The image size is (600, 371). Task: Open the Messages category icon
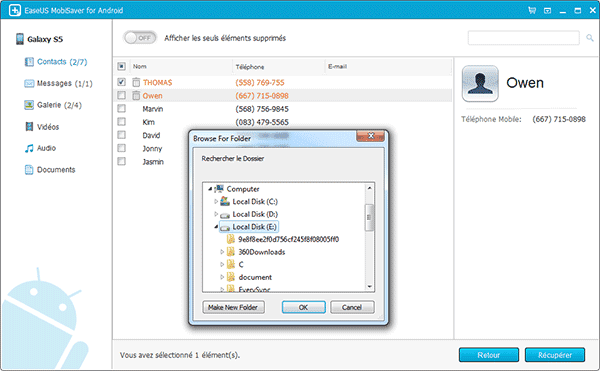coord(29,83)
